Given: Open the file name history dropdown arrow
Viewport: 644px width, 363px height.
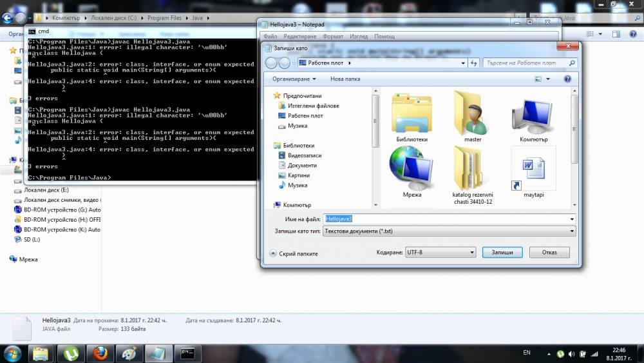Looking at the screenshot, I should click(x=572, y=219).
